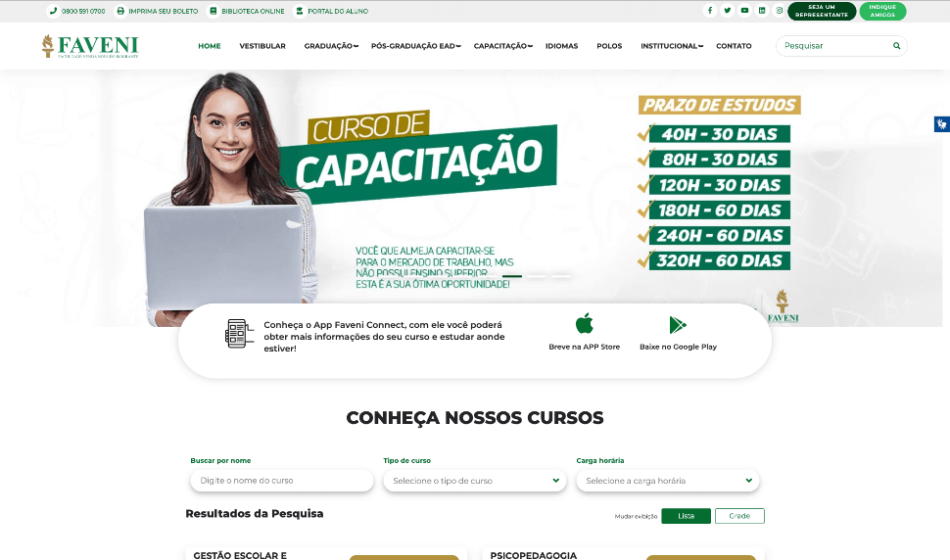Open the Twitter social icon
Viewport: 950px width, 560px height.
coord(727,11)
